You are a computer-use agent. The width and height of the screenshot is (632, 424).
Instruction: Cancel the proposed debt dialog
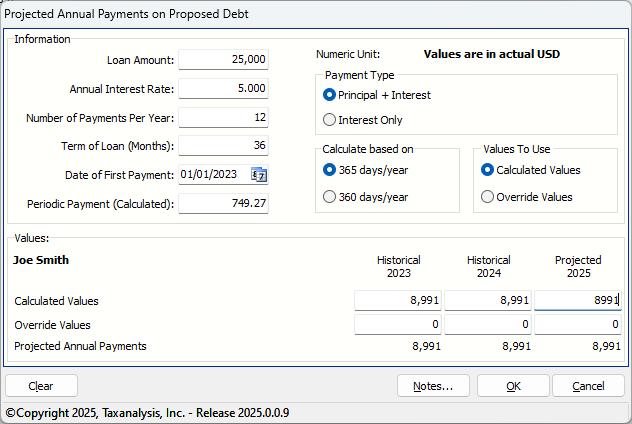coord(588,386)
